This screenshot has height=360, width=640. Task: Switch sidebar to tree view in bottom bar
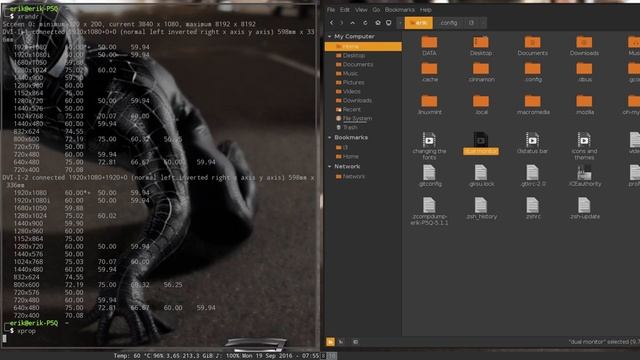point(341,342)
